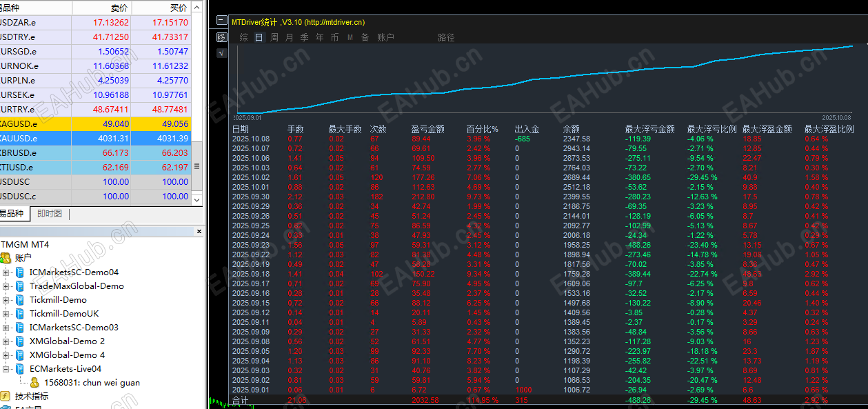Select the XMGlobal-Demo 2 tree label
Screen dimensions: 868x409
67,341
